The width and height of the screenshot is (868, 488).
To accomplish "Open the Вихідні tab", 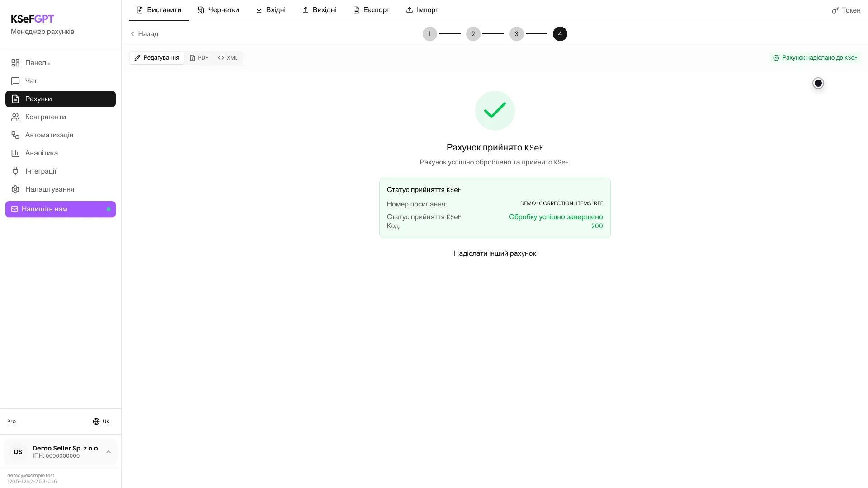I will click(x=319, y=10).
